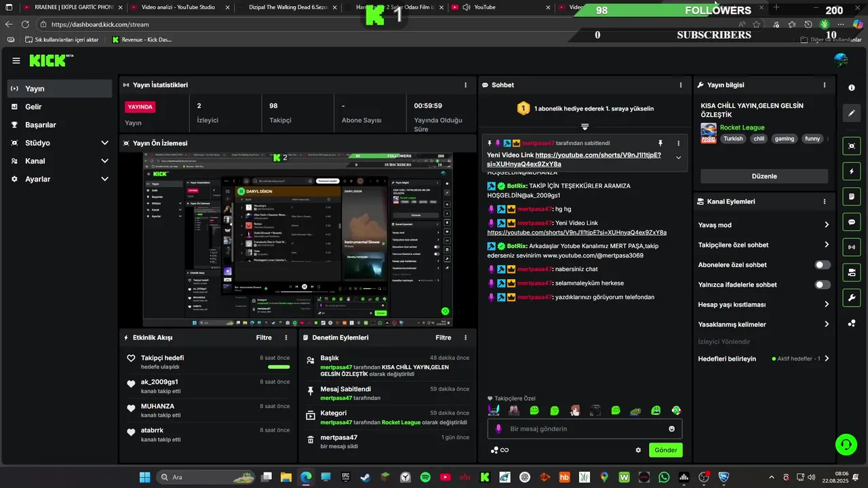Open Etkinlik Akışı three-dot menu

pyautogui.click(x=286, y=338)
